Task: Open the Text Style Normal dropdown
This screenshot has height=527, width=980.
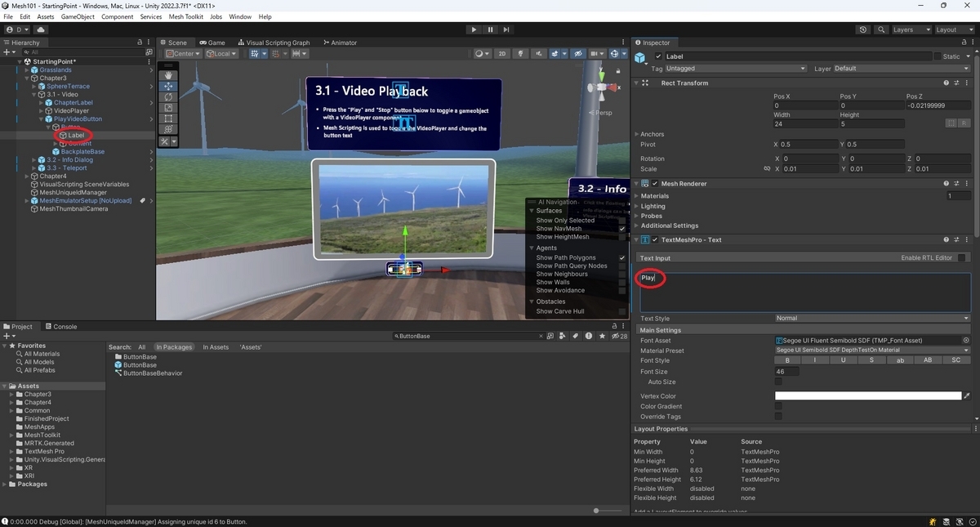Action: pos(872,318)
